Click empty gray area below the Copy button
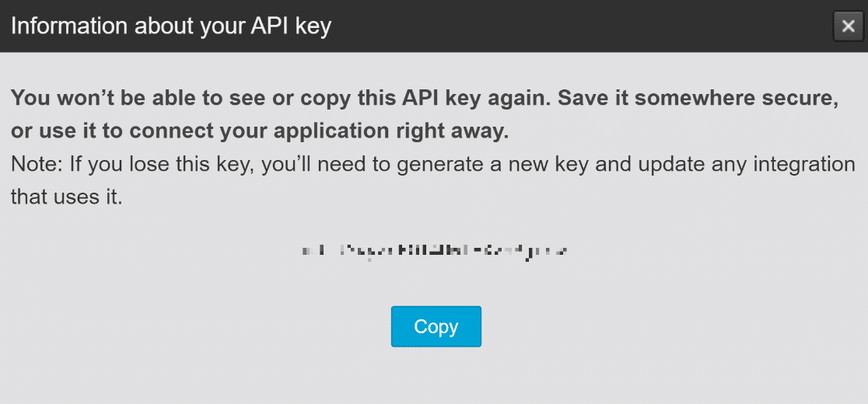Screen dimensions: 868x404 pyautogui.click(x=436, y=376)
